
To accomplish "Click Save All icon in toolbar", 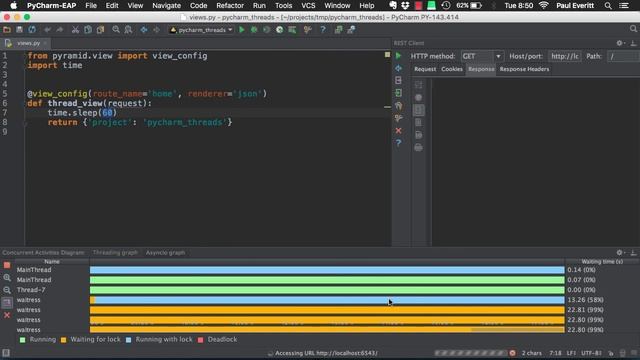I will pyautogui.click(x=19, y=29).
